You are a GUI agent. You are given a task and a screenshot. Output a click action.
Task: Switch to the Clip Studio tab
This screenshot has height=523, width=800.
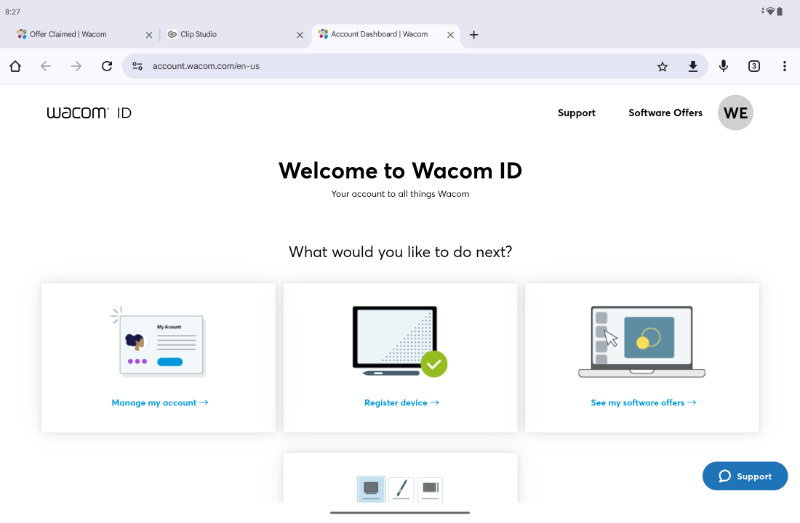click(x=192, y=34)
